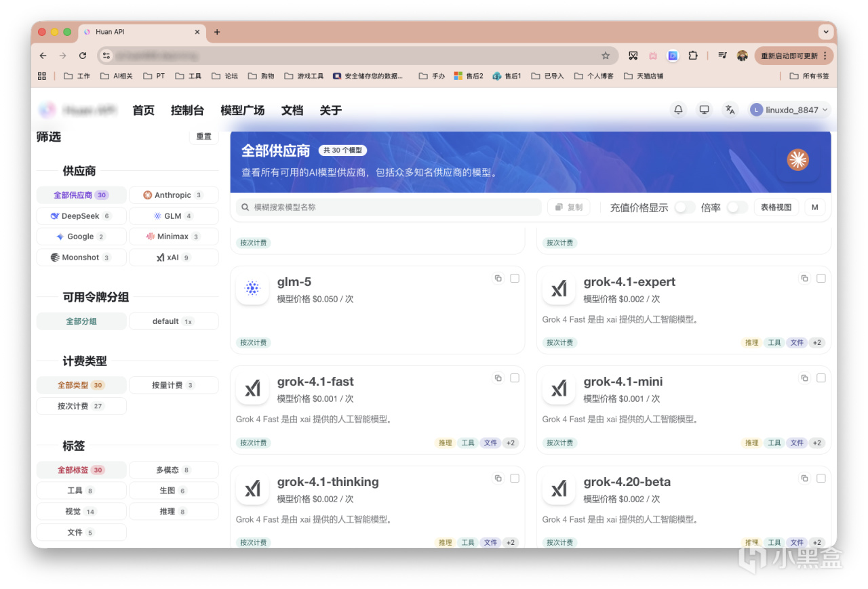
Task: Open the notifications bell icon
Action: pyautogui.click(x=678, y=110)
